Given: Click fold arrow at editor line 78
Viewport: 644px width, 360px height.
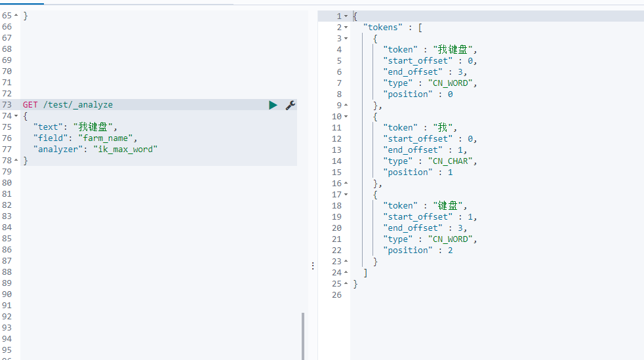Looking at the screenshot, I should tap(16, 161).
